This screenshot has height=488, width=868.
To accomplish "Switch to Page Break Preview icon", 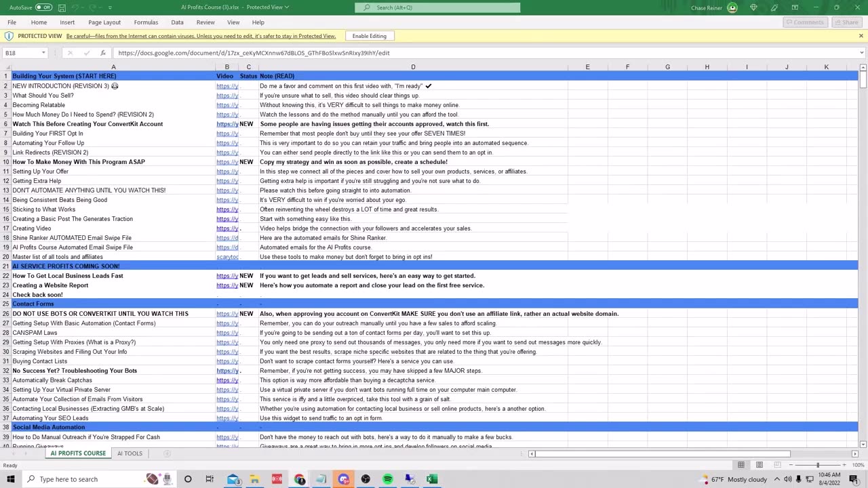I will [x=778, y=465].
